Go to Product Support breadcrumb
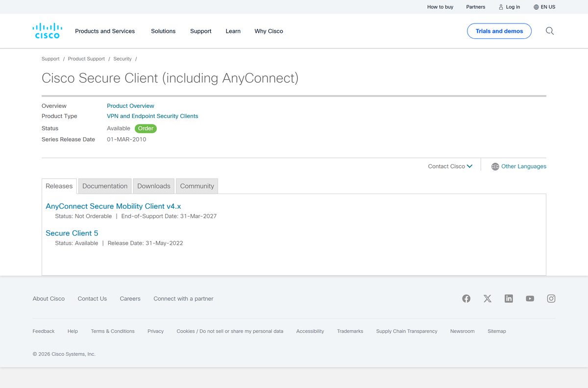 (x=86, y=59)
